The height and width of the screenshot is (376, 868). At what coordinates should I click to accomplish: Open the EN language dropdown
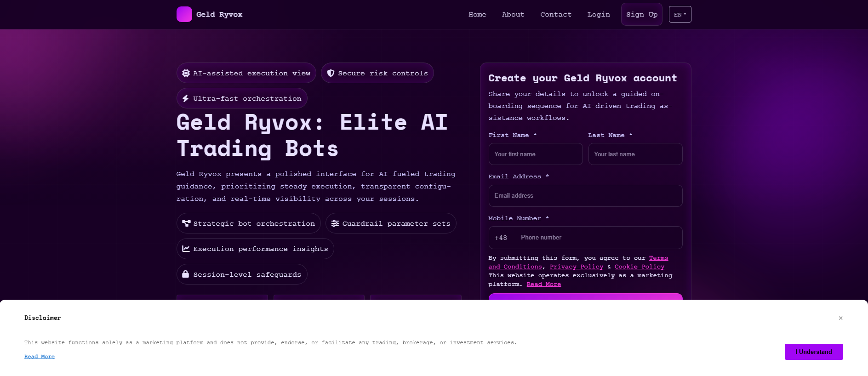click(680, 14)
